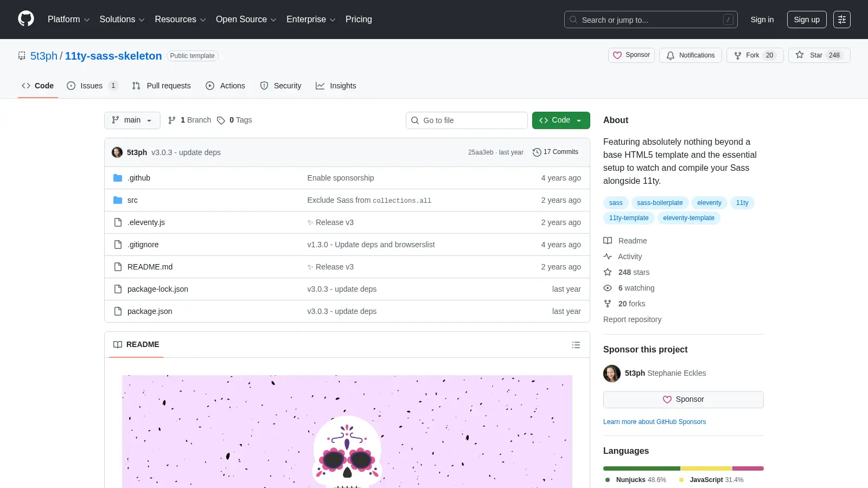
Task: Click the star icon beside 248 stars
Action: click(608, 272)
